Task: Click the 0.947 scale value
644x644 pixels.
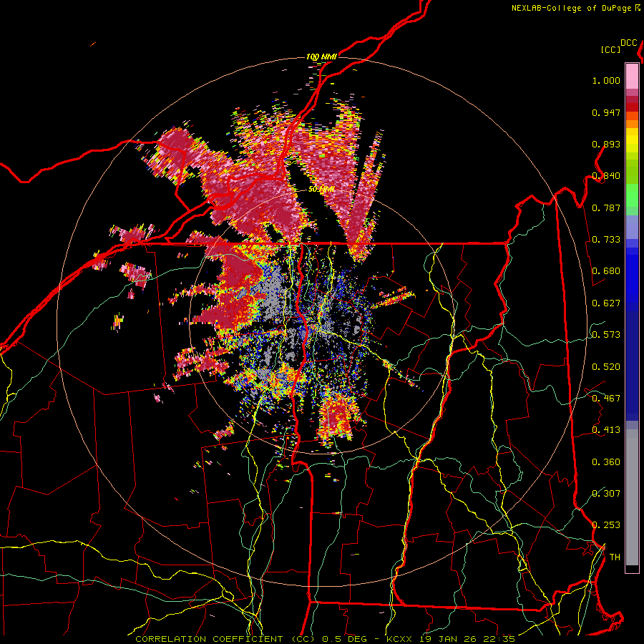Action: (606, 112)
